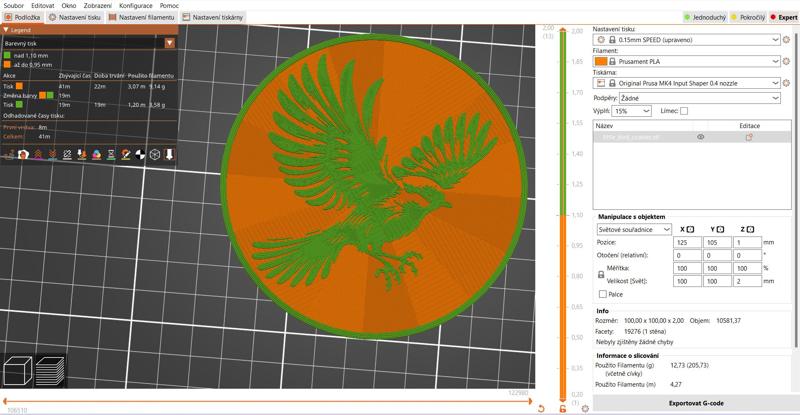Viewport: 800px width, 415px height.
Task: Switch to sliced layers preview view
Action: pyautogui.click(x=49, y=371)
